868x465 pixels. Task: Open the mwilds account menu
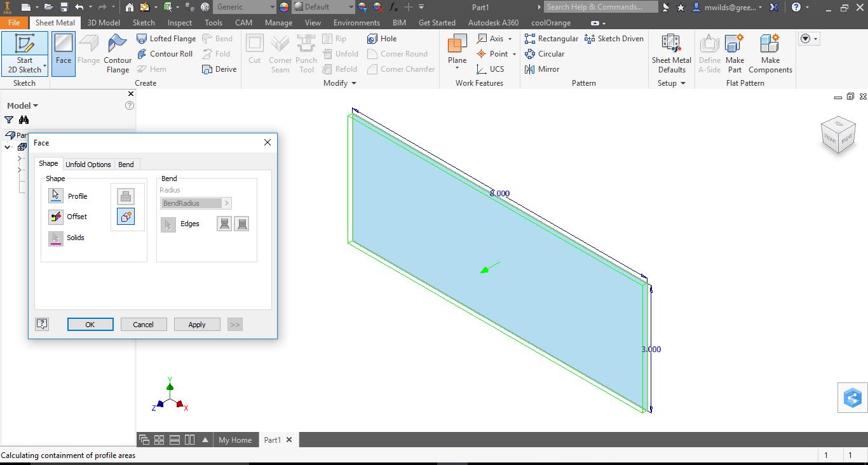click(727, 7)
